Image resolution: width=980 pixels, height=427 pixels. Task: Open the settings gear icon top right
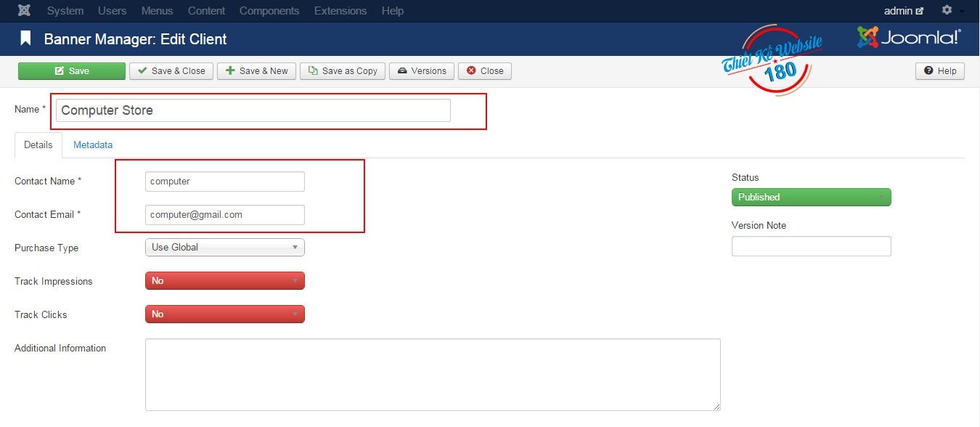(947, 10)
